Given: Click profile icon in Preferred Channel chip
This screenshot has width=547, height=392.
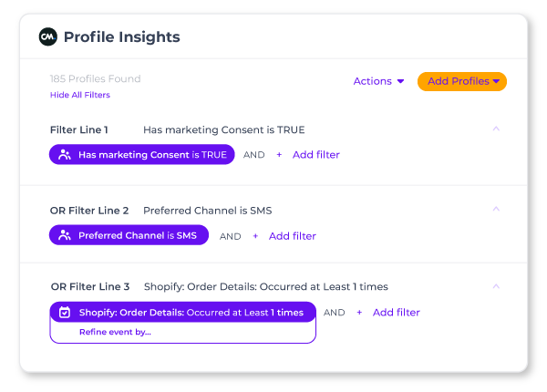Looking at the screenshot, I should [x=65, y=236].
